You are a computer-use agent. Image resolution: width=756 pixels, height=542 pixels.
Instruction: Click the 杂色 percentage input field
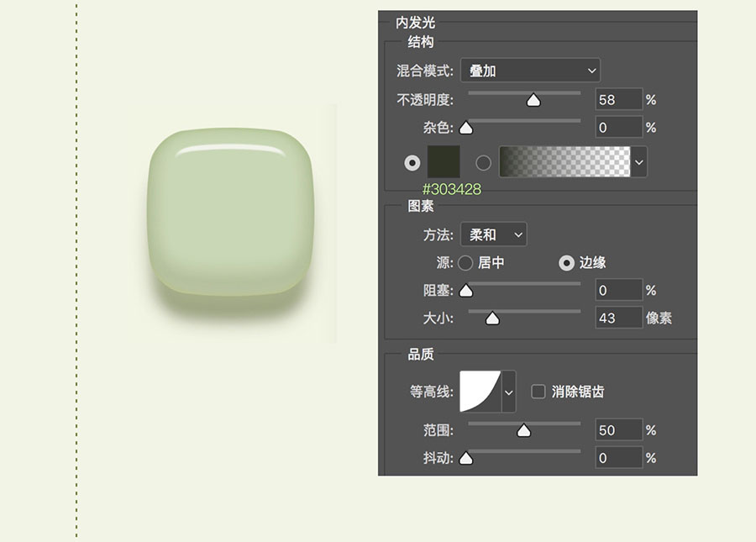[x=618, y=128]
